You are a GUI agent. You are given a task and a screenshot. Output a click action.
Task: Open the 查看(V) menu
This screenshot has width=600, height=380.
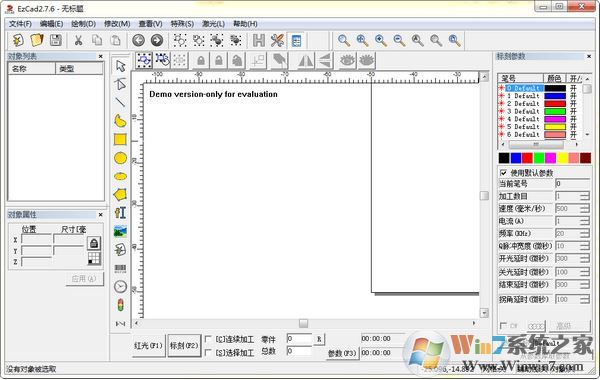pyautogui.click(x=150, y=24)
